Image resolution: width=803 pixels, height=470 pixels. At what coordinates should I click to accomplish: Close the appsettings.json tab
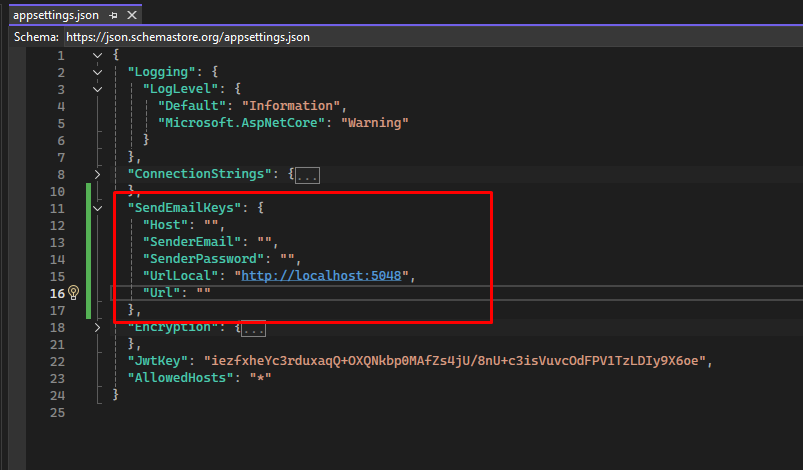click(132, 15)
